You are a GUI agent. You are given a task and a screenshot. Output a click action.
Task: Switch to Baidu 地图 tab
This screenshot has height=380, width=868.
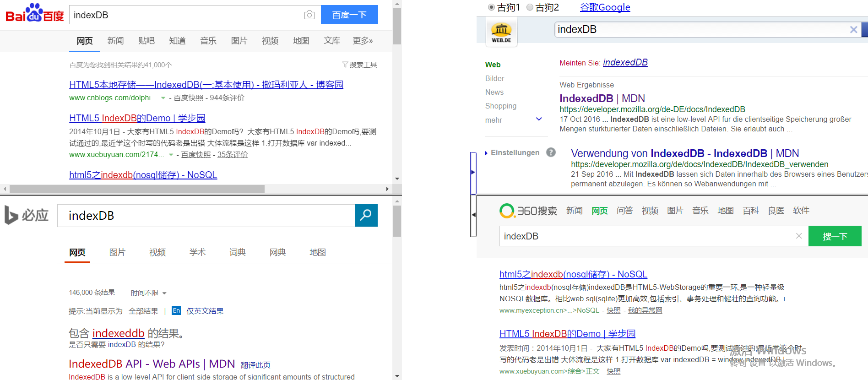pos(301,41)
